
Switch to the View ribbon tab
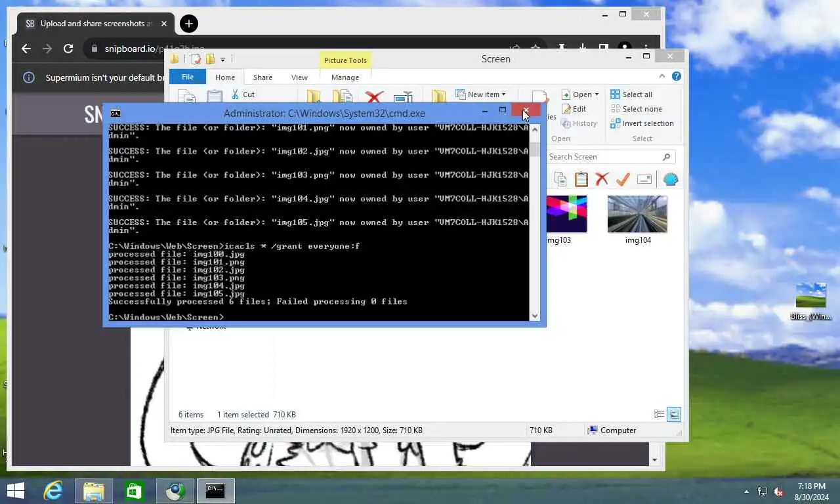pos(299,77)
